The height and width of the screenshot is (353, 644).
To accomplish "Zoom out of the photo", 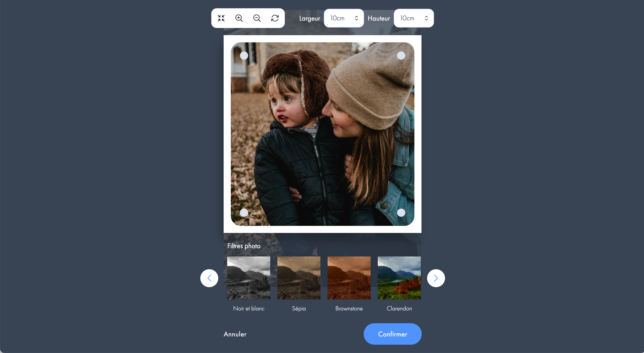I will tap(257, 18).
